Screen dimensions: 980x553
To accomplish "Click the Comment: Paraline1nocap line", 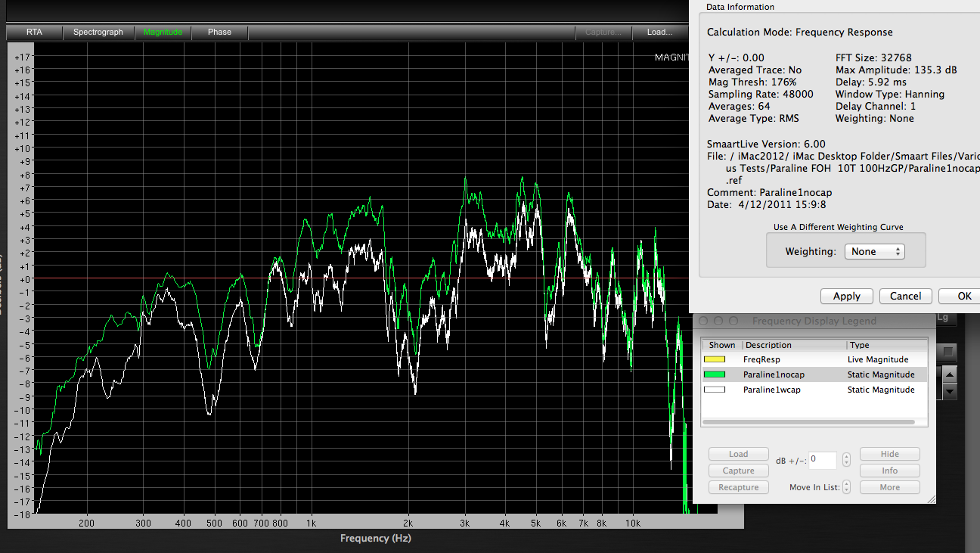I will [x=769, y=192].
